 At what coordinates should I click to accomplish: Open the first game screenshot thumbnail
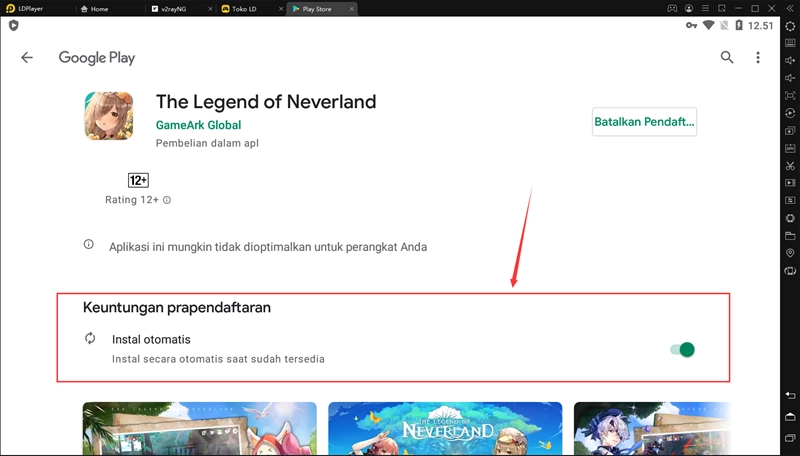pos(199,428)
